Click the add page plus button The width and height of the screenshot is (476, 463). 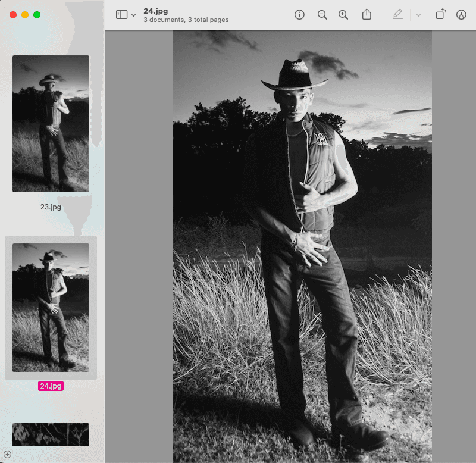8,455
